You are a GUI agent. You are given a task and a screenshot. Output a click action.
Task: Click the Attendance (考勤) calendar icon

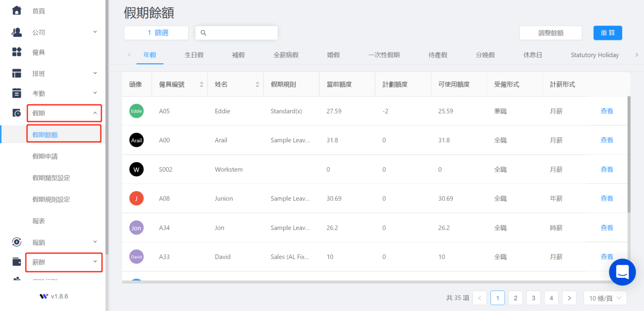16,93
